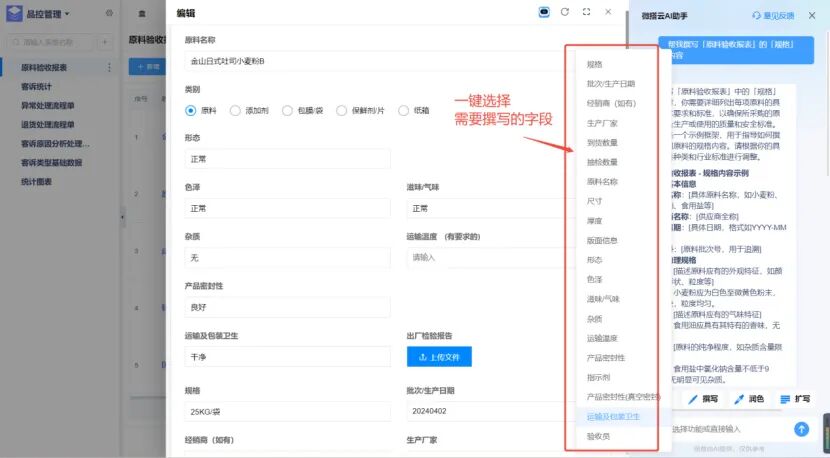Image resolution: width=830 pixels, height=458 pixels.
Task: Click the 规格 input showing 25KG/袋
Action: pos(287,411)
